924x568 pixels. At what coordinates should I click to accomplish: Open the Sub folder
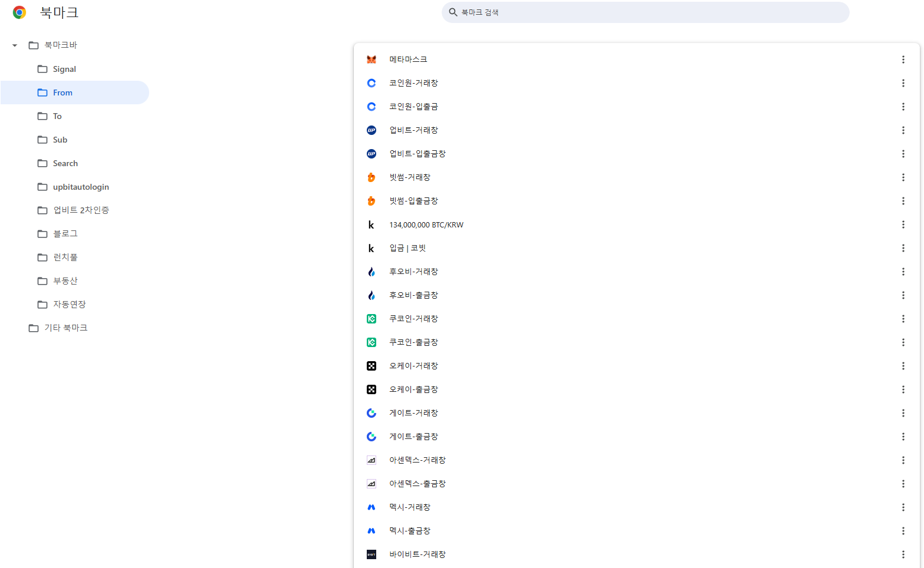[74, 140]
